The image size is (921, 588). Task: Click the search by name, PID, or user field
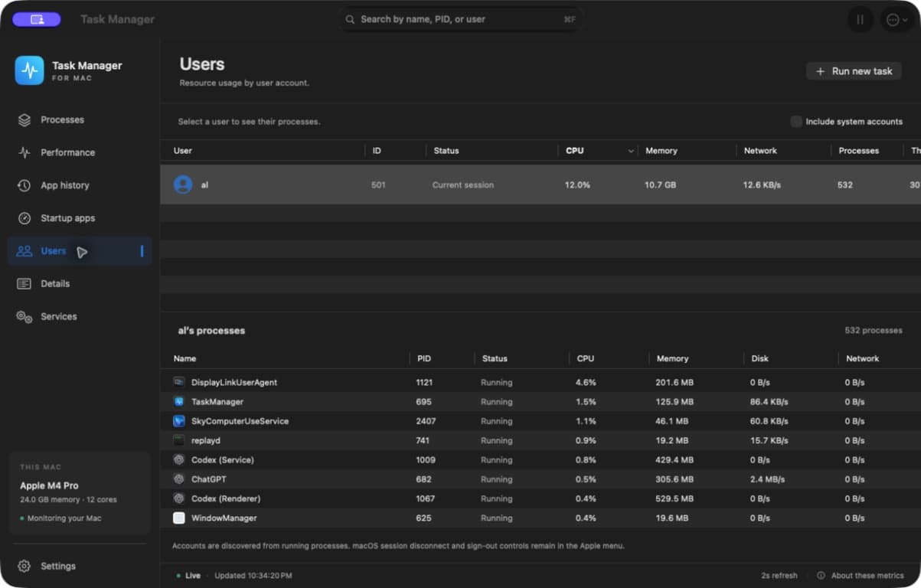(461, 19)
